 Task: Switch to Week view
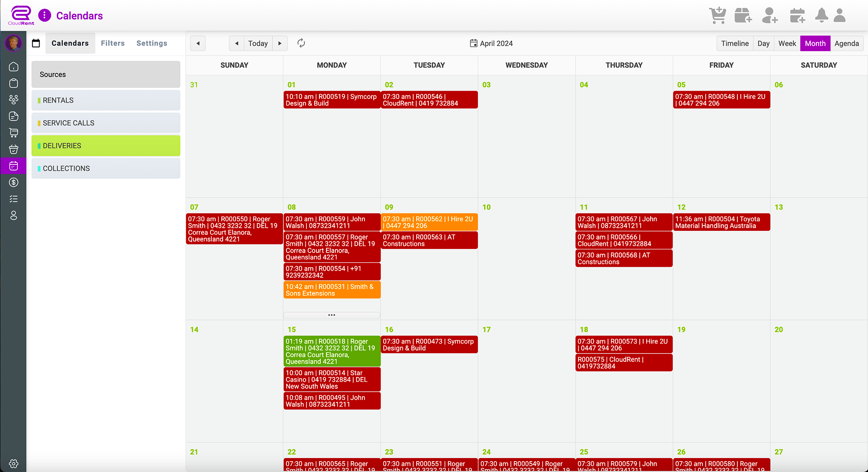pos(787,43)
